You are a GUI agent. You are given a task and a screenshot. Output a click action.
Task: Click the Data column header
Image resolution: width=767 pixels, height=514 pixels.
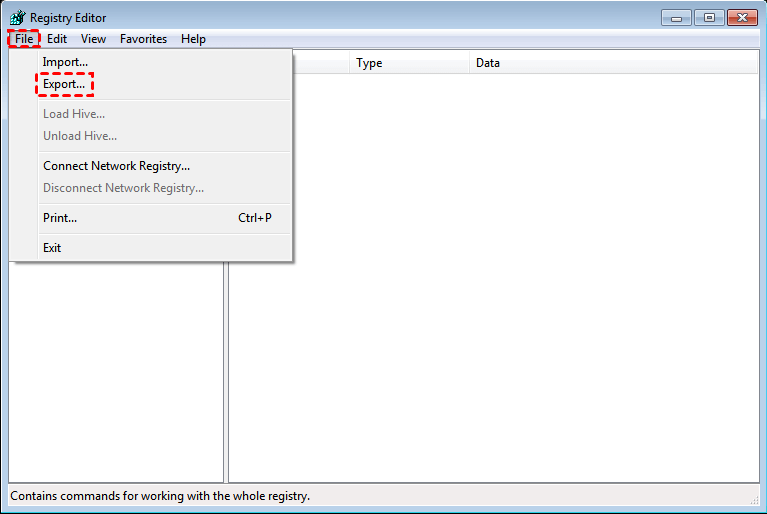coord(613,63)
